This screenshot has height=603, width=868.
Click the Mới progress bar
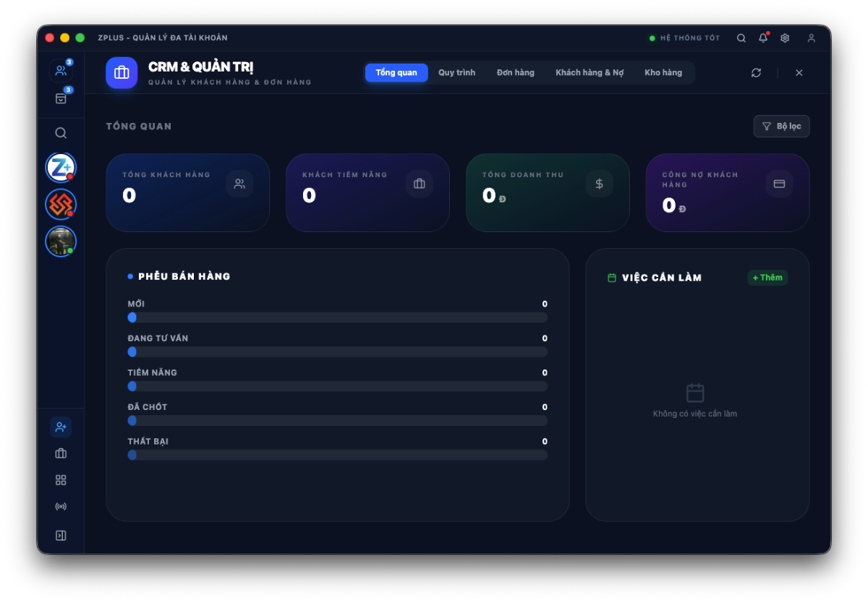coord(337,317)
